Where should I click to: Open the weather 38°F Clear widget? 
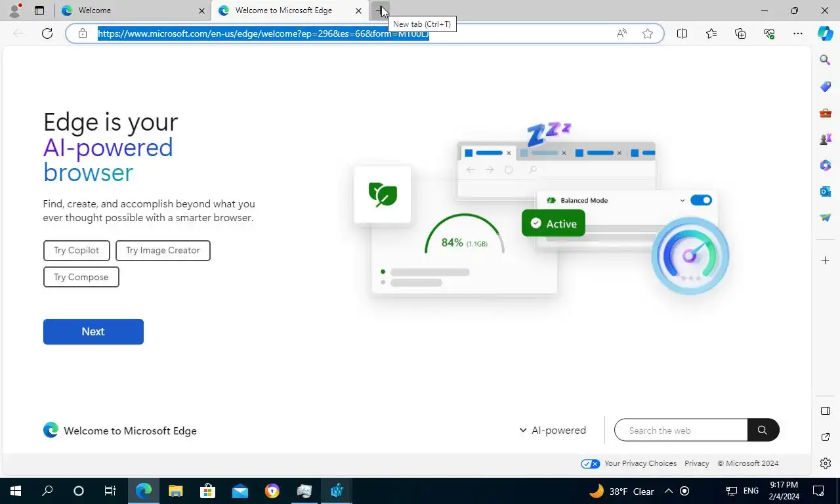coord(621,491)
